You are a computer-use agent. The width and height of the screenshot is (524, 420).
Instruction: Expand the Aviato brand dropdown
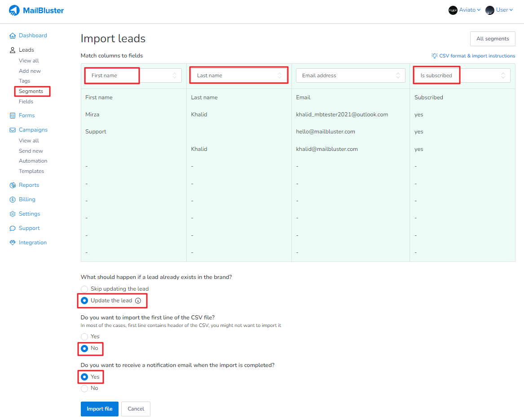(465, 10)
